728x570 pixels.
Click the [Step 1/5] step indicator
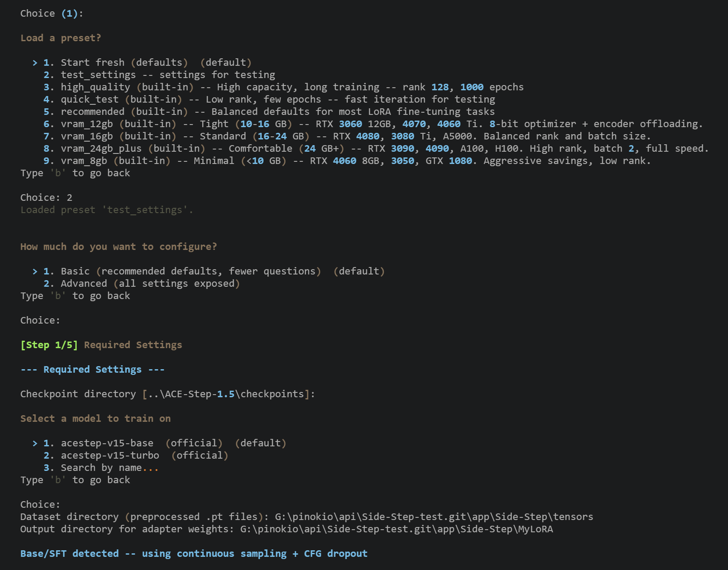point(49,345)
